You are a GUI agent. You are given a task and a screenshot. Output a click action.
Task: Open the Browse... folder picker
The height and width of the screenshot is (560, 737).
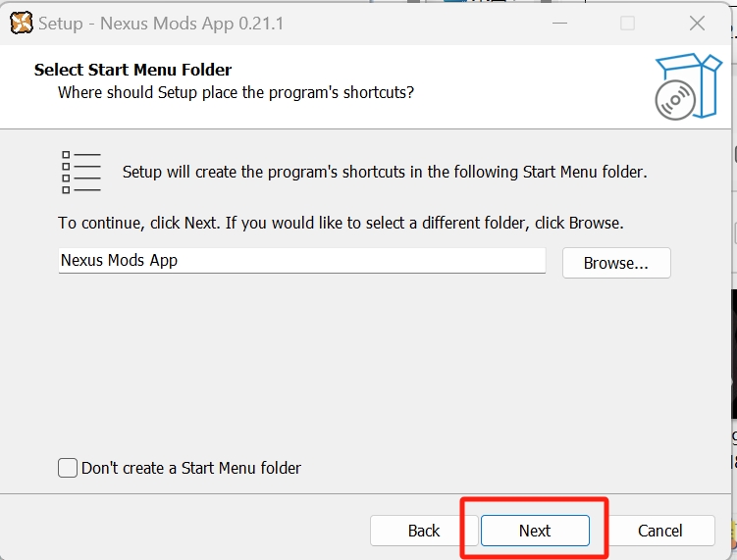point(615,263)
